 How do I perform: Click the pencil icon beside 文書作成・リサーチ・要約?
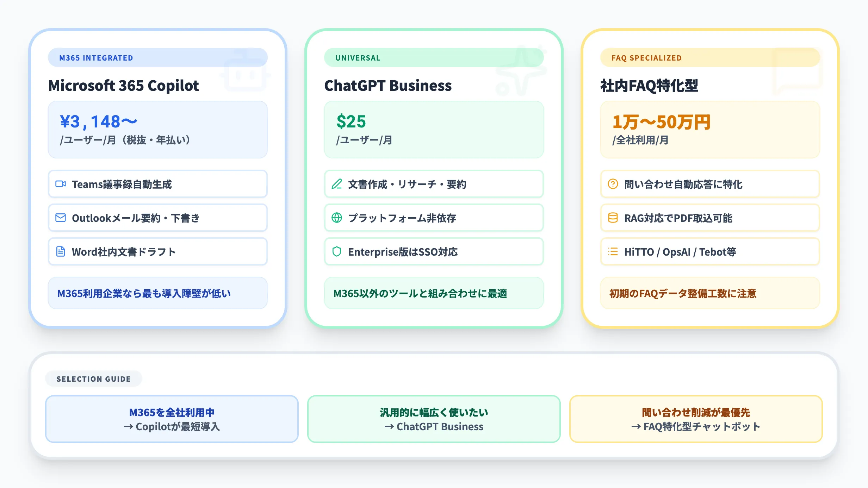[x=337, y=184]
